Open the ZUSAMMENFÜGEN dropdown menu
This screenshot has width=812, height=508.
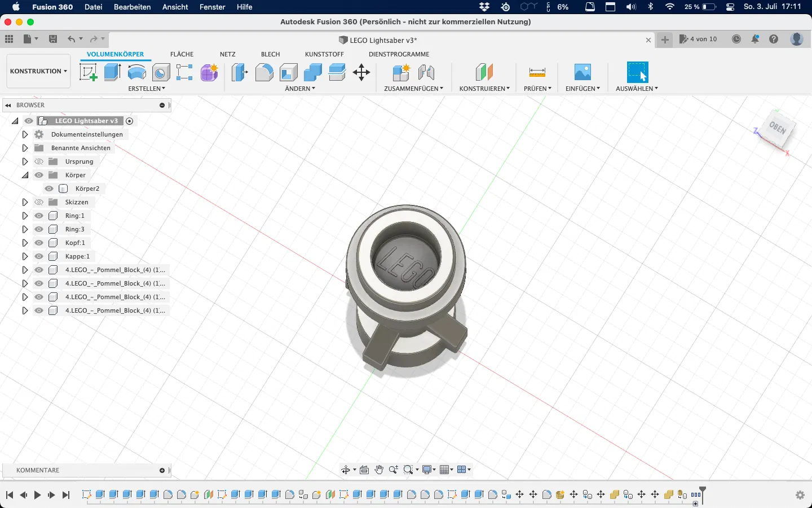[x=413, y=89]
